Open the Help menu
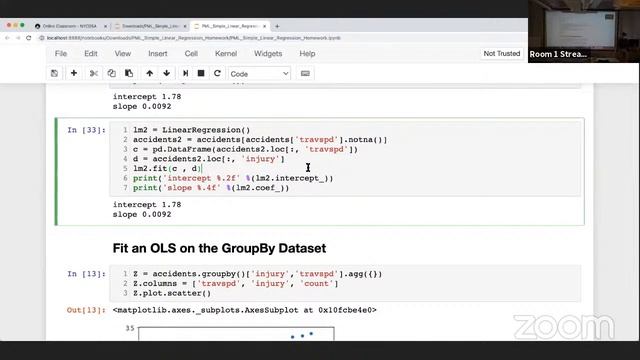This screenshot has width=640, height=360. [307, 53]
